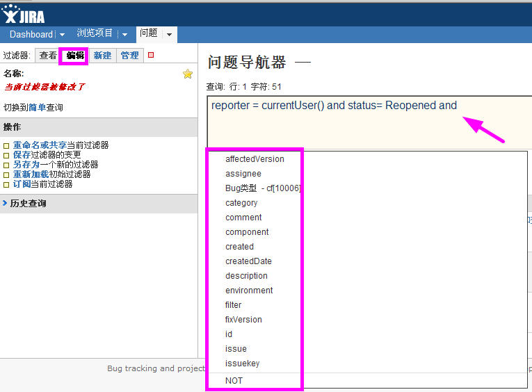Click 订阅 current filter link

22,184
